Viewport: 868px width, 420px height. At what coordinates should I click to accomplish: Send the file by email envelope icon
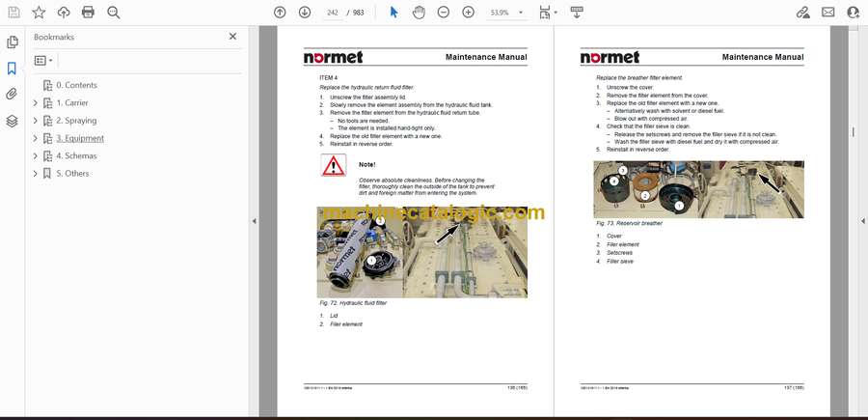click(828, 13)
